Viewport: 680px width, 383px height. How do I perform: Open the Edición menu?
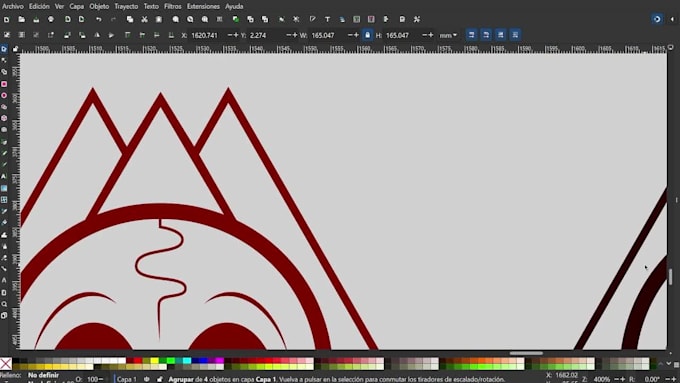tap(39, 7)
